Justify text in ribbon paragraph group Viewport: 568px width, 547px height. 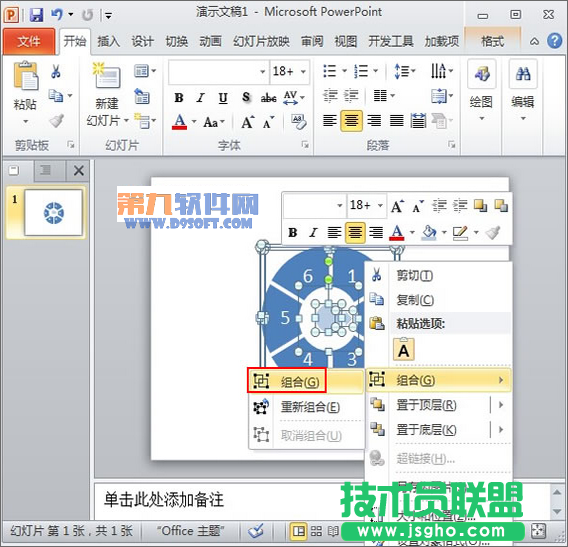click(x=396, y=120)
